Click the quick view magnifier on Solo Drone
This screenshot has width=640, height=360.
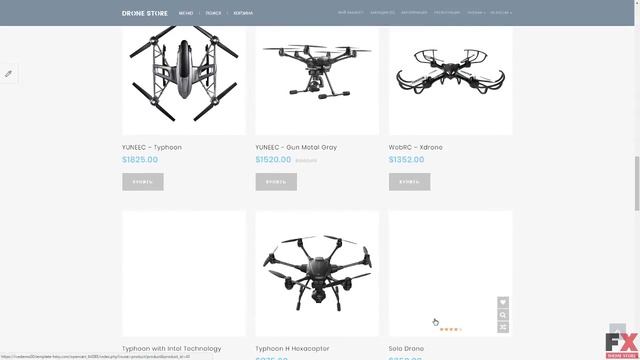pos(503,315)
